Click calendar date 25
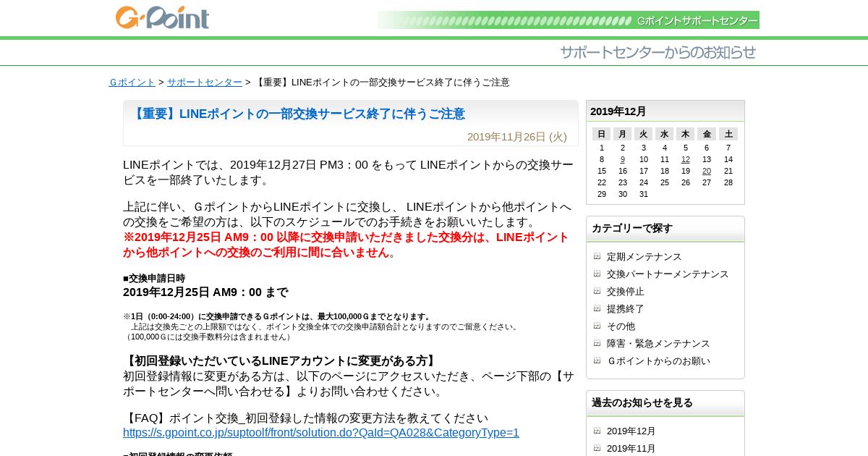Viewport: 868px width, 456px height. 665,182
